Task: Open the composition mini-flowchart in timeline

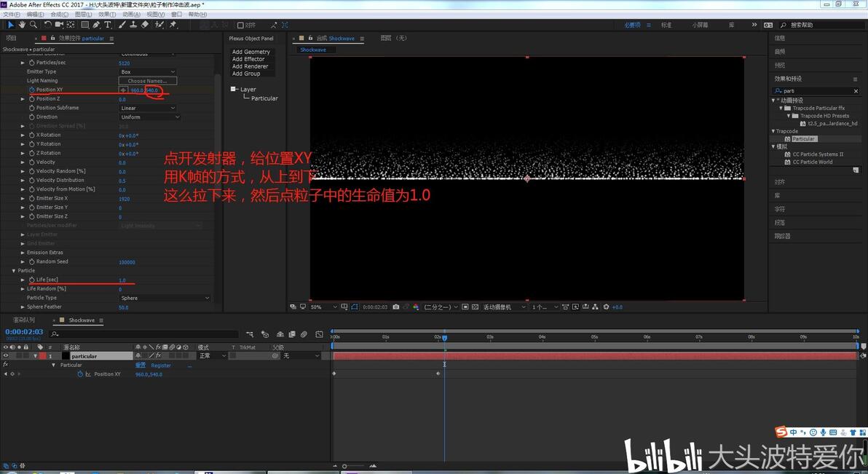Action: pyautogui.click(x=250, y=334)
